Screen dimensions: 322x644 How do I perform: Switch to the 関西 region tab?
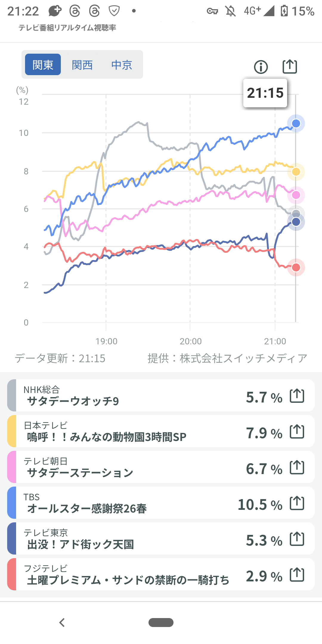[82, 65]
